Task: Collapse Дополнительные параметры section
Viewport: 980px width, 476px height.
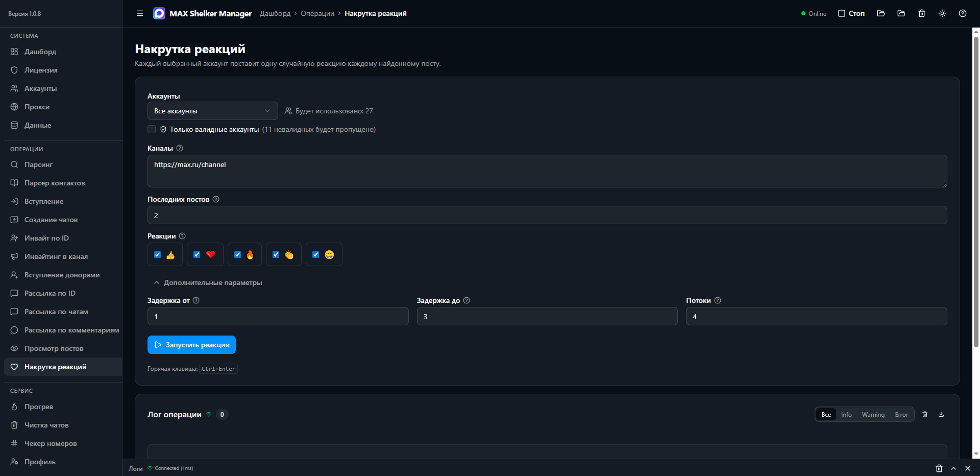Action: pos(208,282)
